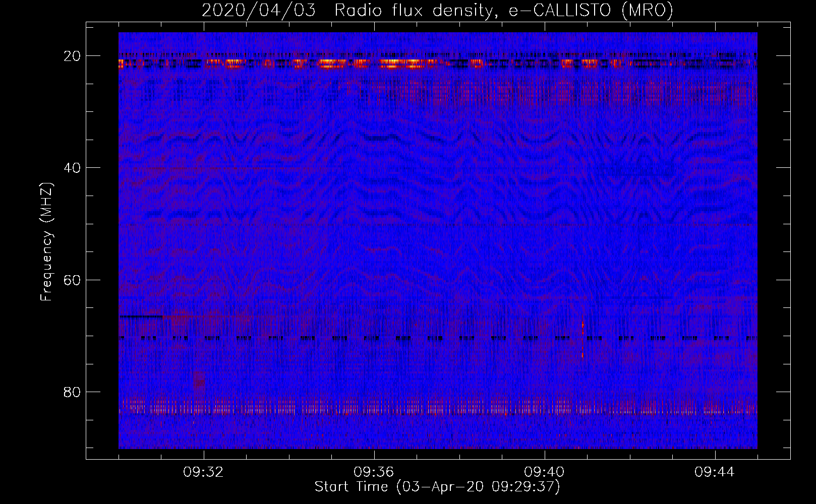
Task: Click the "40" frequency tick label
Action: click(73, 168)
